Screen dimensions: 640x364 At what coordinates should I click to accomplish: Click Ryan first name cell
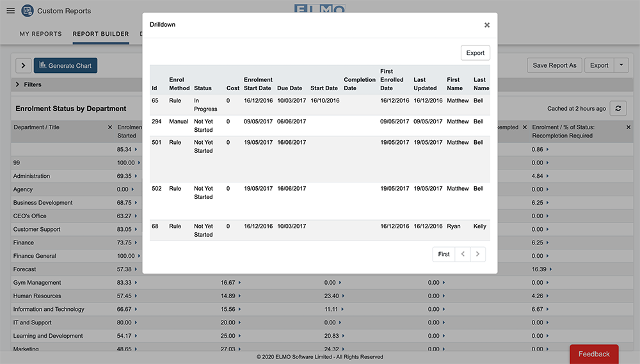(454, 226)
